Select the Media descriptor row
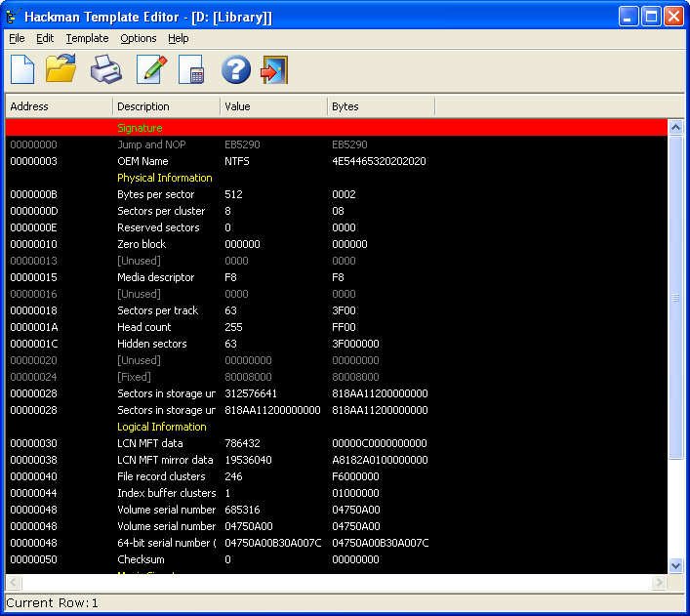Image resolution: width=690 pixels, height=616 pixels. click(x=155, y=277)
